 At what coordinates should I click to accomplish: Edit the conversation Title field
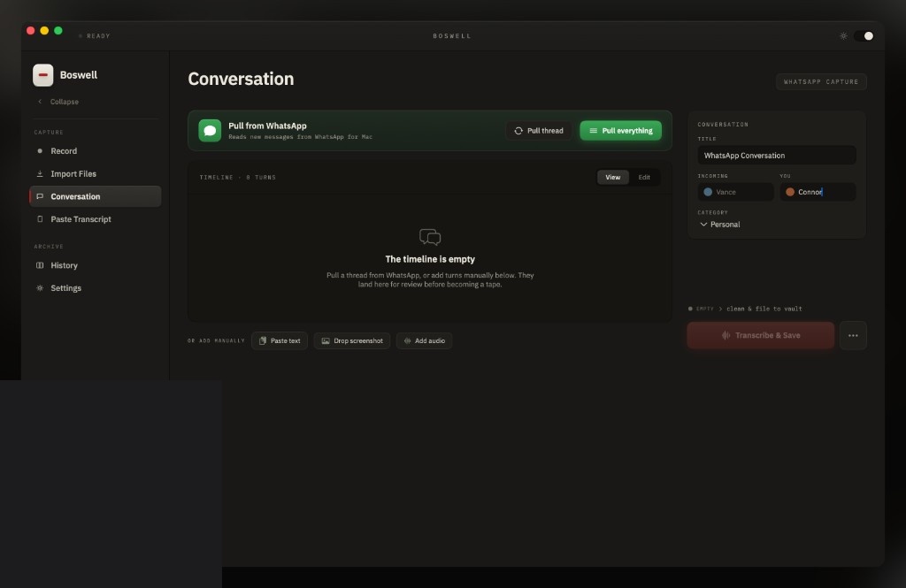pyautogui.click(x=777, y=156)
